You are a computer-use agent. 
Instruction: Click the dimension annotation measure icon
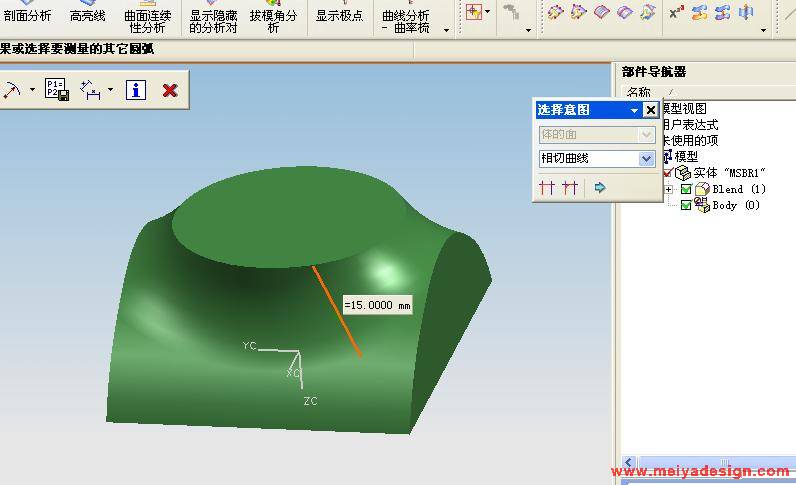tap(90, 90)
